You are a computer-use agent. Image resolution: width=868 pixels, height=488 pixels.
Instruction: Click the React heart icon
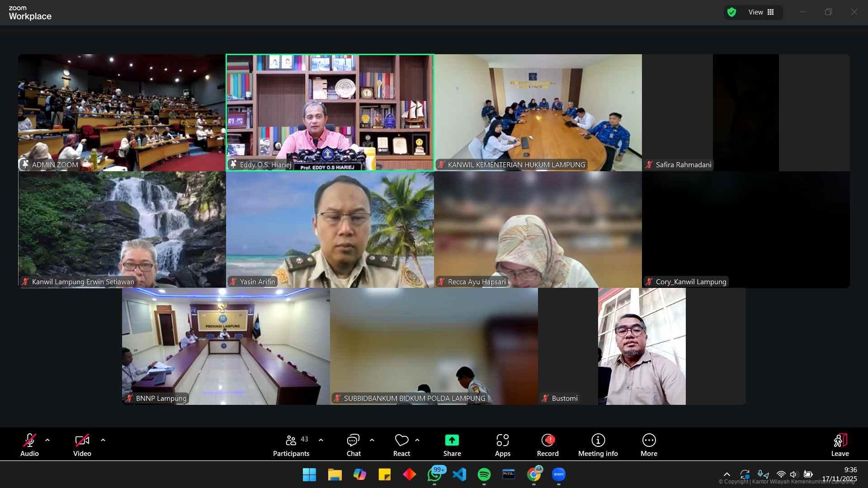(x=401, y=441)
